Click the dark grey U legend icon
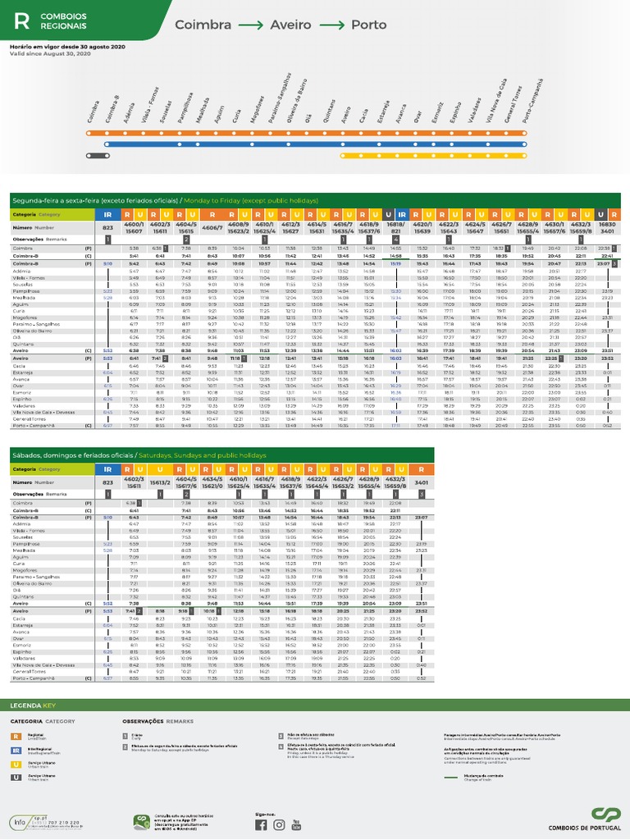Viewport: 630px width, 840px height. pyautogui.click(x=16, y=778)
